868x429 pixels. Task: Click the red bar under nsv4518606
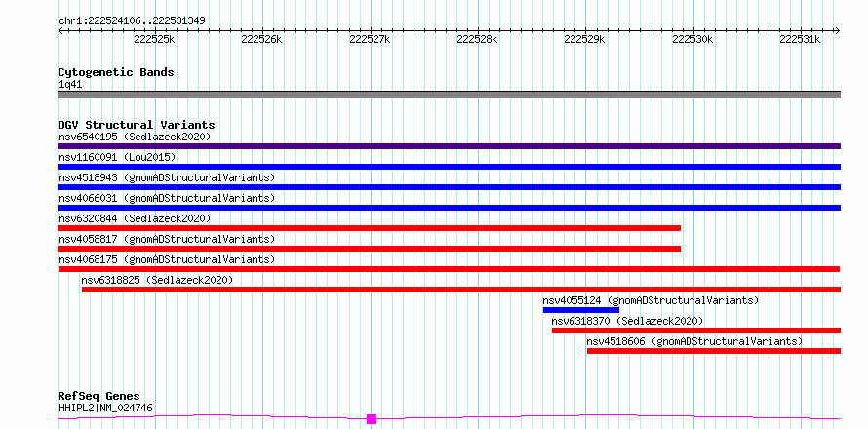714,351
